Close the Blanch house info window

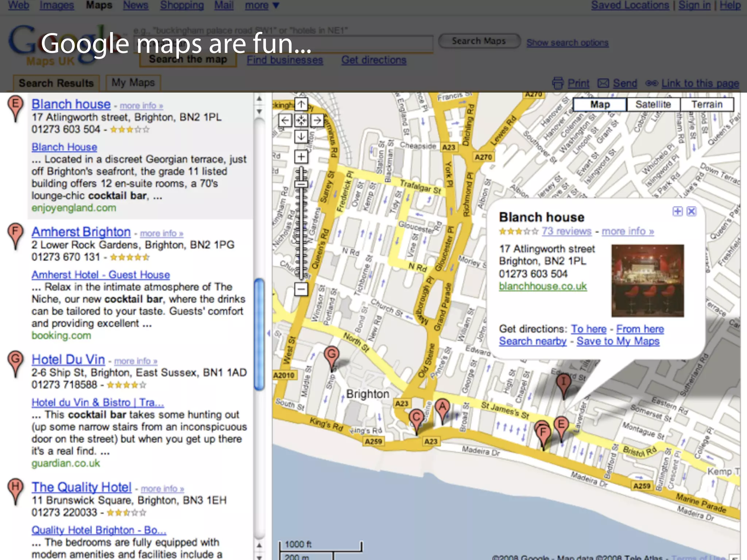[692, 211]
